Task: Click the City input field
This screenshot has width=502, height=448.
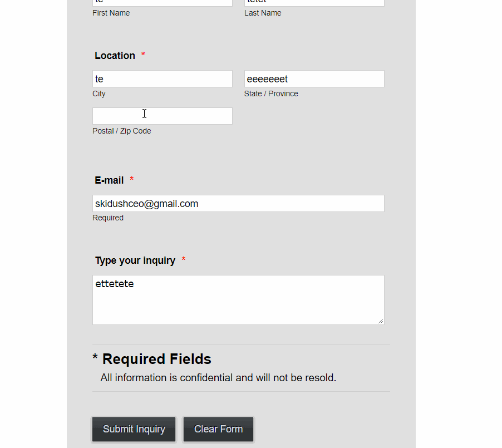Action: [162, 79]
